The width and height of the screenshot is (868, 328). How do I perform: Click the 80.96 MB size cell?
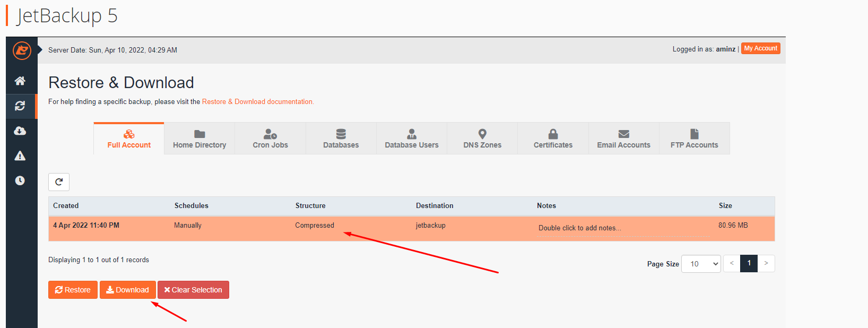coord(733,225)
